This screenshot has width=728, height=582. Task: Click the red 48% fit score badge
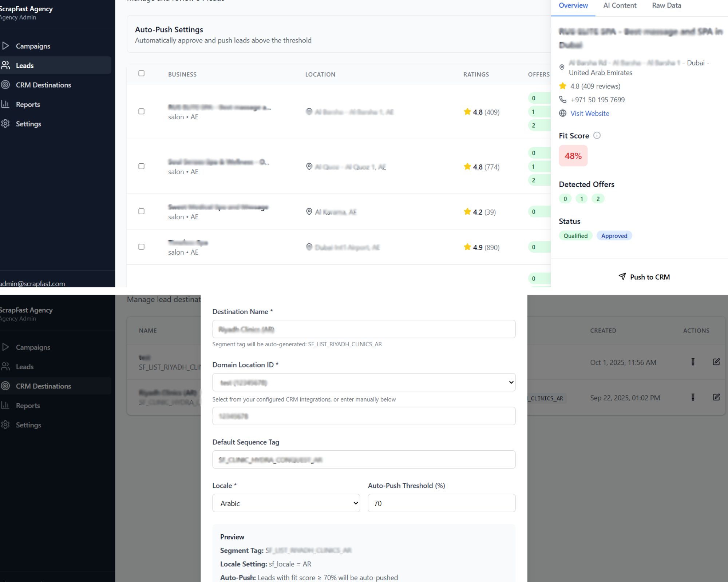point(573,156)
